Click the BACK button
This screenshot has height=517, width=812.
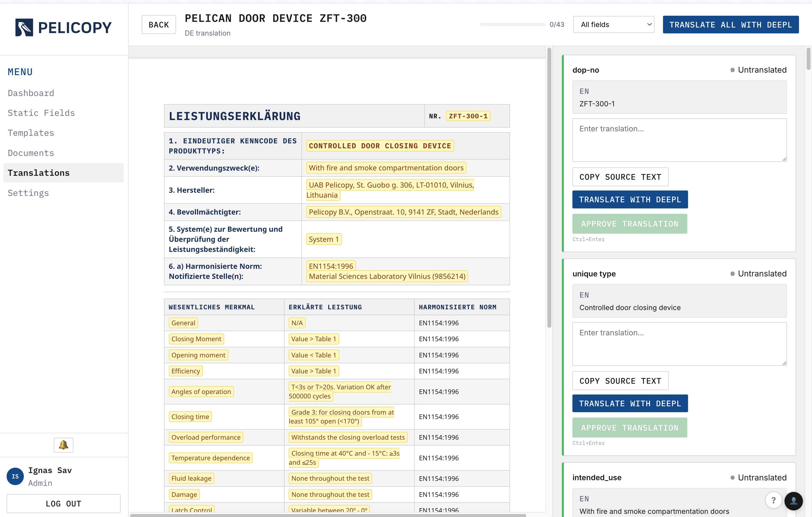coord(159,25)
